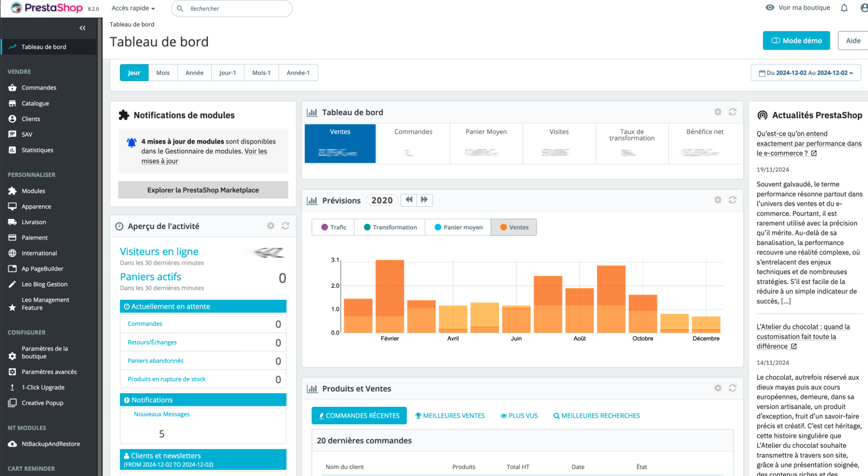Open the notifications bell icon
868x476 pixels.
pyautogui.click(x=844, y=8)
